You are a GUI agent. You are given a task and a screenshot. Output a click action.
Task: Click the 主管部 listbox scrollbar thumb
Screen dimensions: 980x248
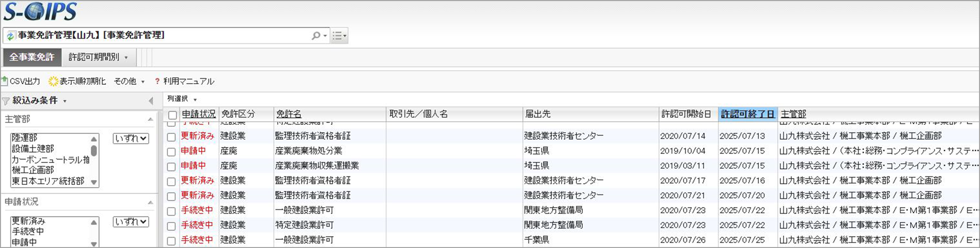tap(94, 150)
